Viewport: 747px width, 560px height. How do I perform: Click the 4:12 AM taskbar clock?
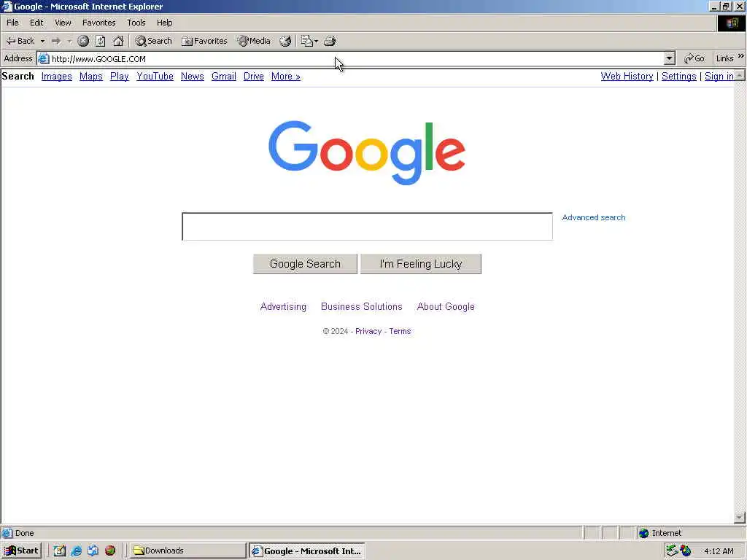tap(719, 551)
